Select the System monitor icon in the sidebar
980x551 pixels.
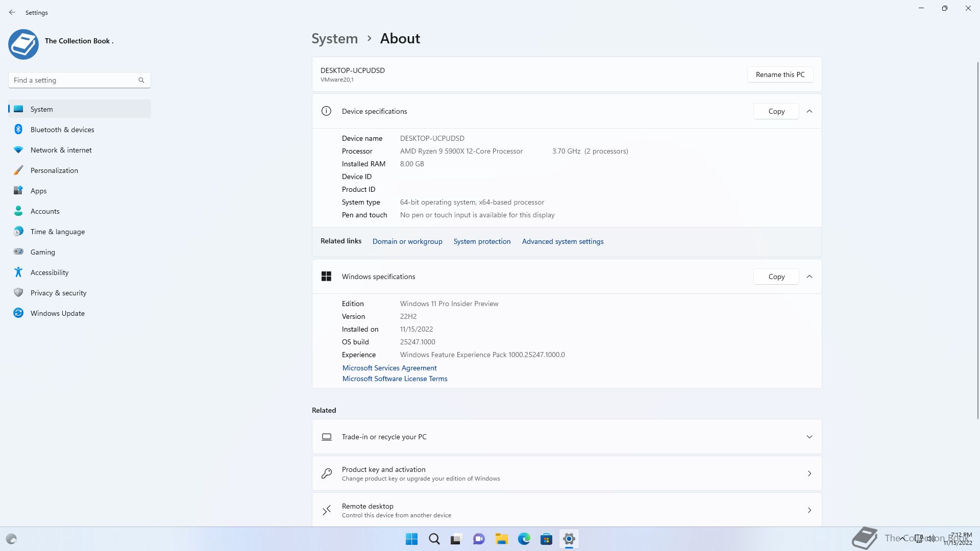tap(18, 109)
